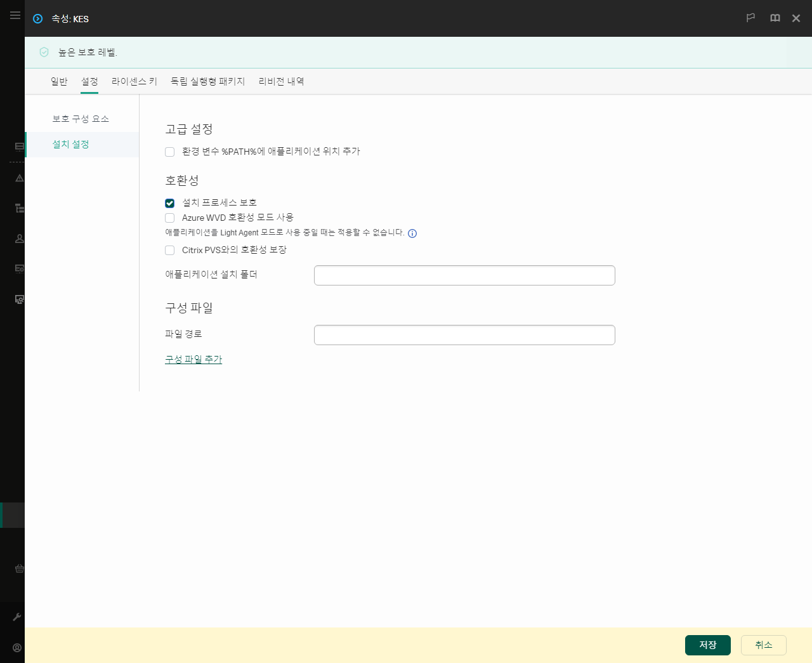This screenshot has width=812, height=663.
Task: Click the 구성 파일 추가 link
Action: click(193, 359)
